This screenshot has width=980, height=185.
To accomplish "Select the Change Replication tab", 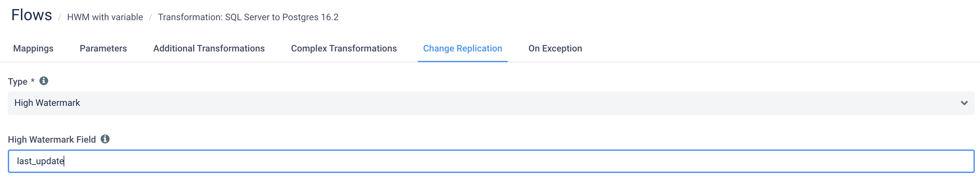I will pos(462,49).
